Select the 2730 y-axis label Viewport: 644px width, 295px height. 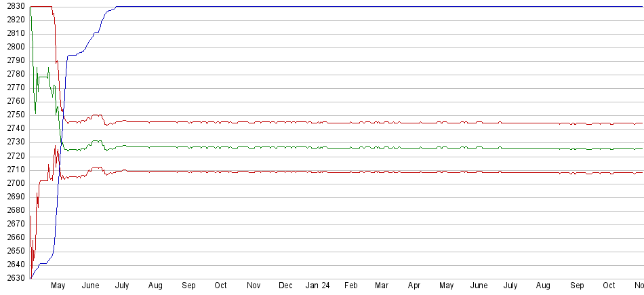tap(16, 142)
